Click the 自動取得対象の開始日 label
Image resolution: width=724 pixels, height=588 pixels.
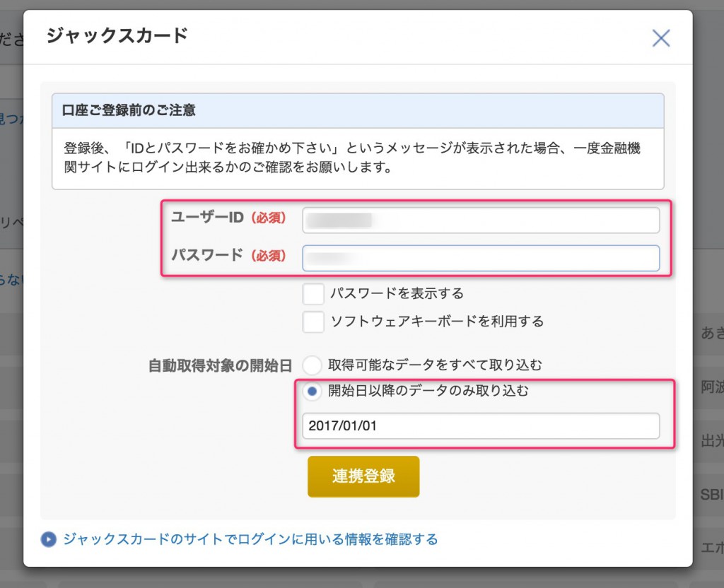[221, 365]
